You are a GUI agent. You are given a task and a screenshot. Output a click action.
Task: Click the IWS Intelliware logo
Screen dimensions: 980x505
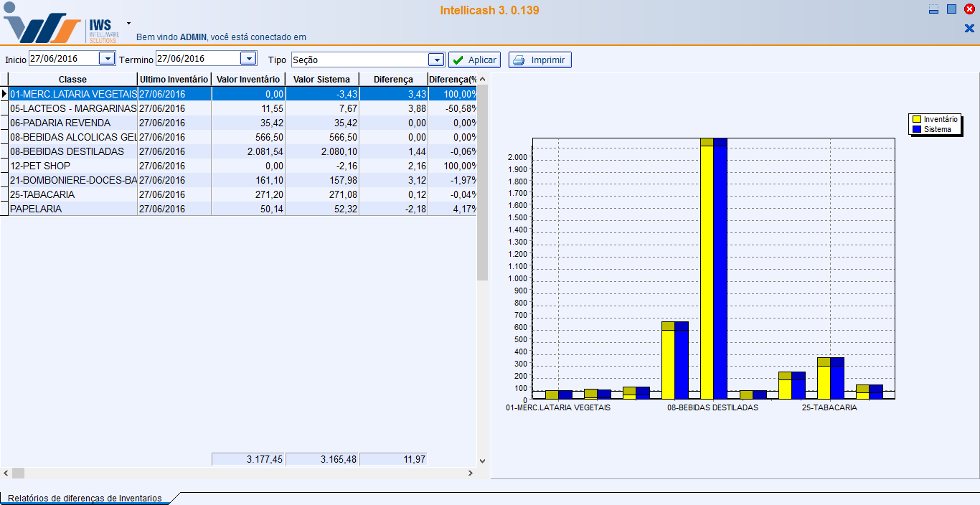[60, 24]
